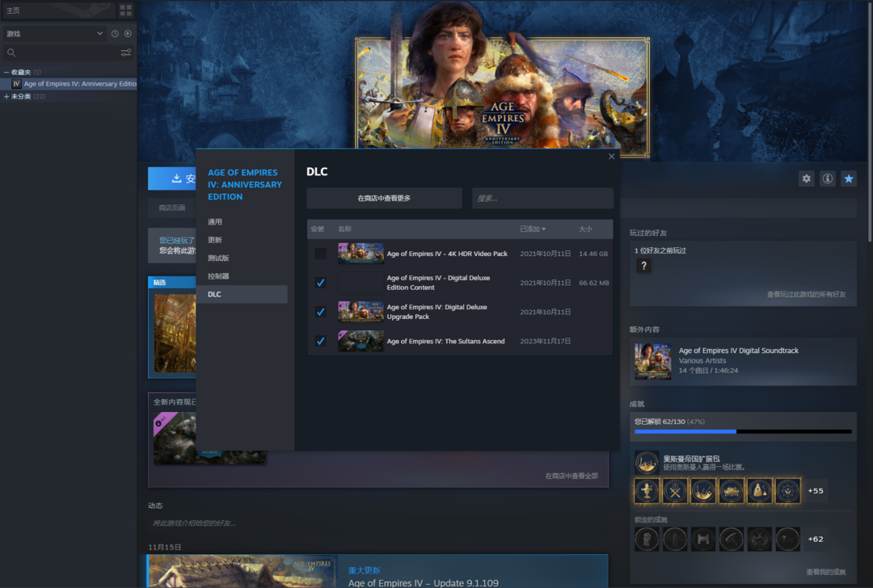
Task: Click the library search magnifier icon
Action: tap(11, 52)
